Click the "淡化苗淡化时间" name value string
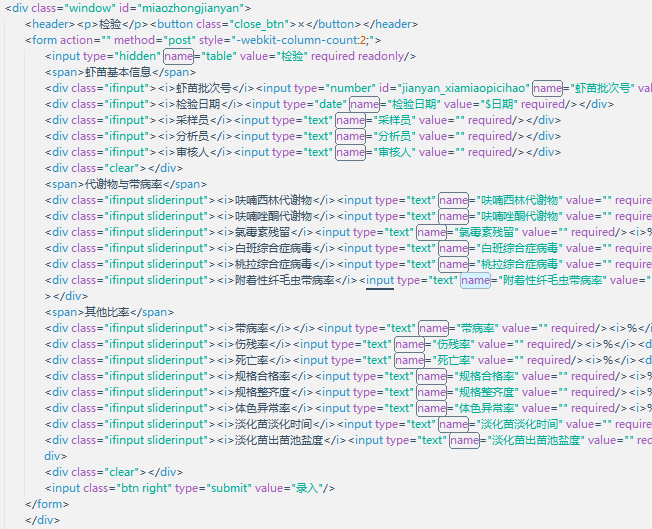Screen dimensions: 652x529 click(x=519, y=424)
